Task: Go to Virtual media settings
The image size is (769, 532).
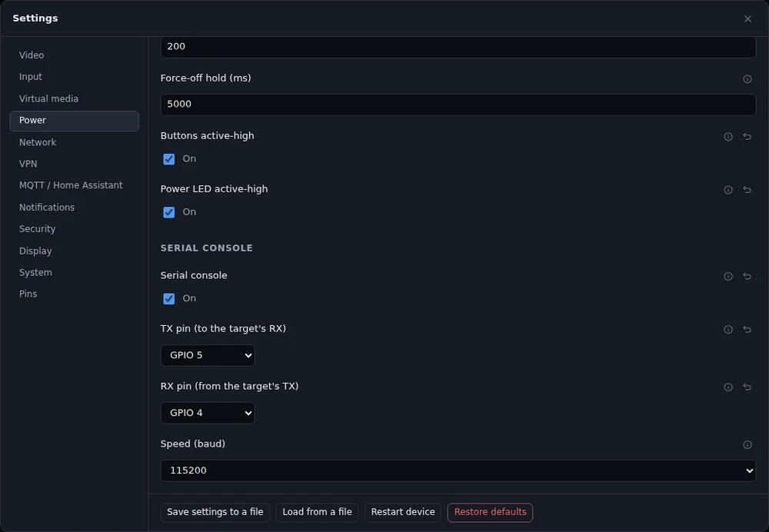Action: coord(74,99)
